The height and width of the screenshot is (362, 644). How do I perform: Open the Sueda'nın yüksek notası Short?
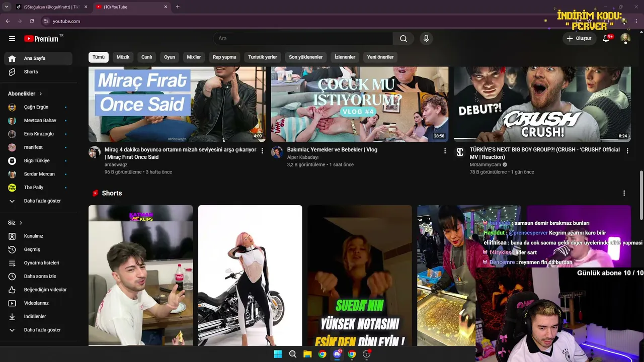click(360, 276)
